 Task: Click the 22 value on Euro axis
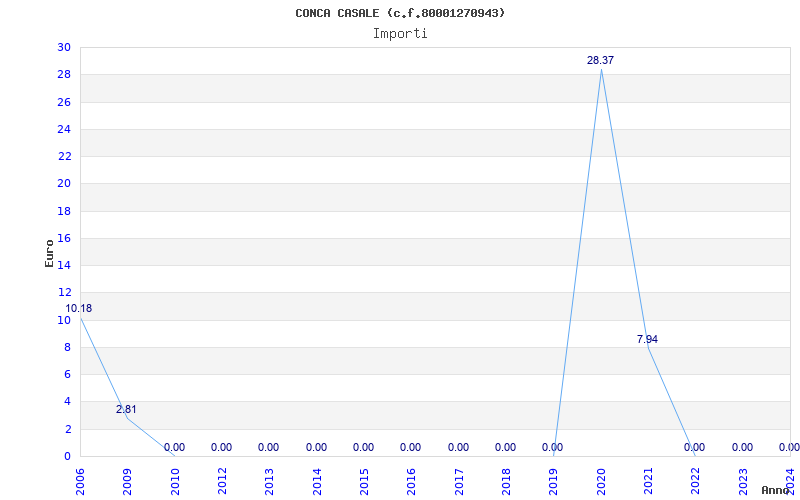click(x=64, y=156)
